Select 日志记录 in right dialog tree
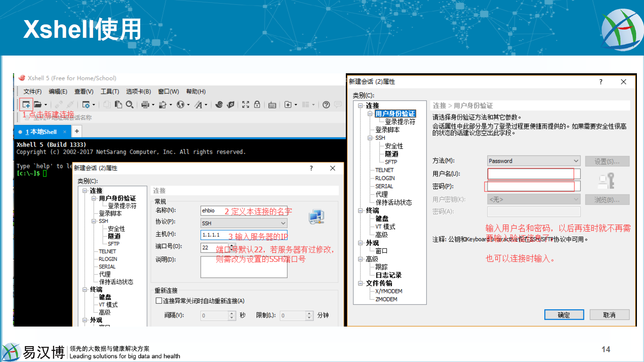The image size is (644, 362). pos(388,275)
